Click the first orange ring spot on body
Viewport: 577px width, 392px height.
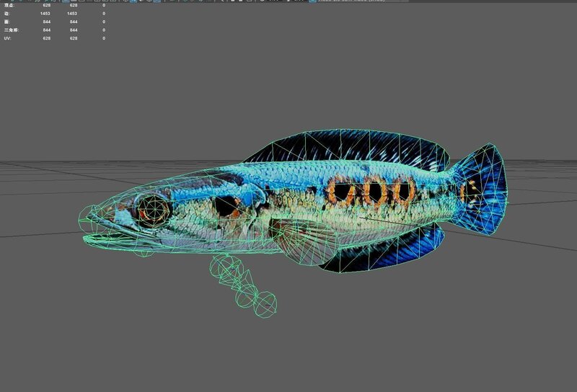pyautogui.click(x=340, y=191)
